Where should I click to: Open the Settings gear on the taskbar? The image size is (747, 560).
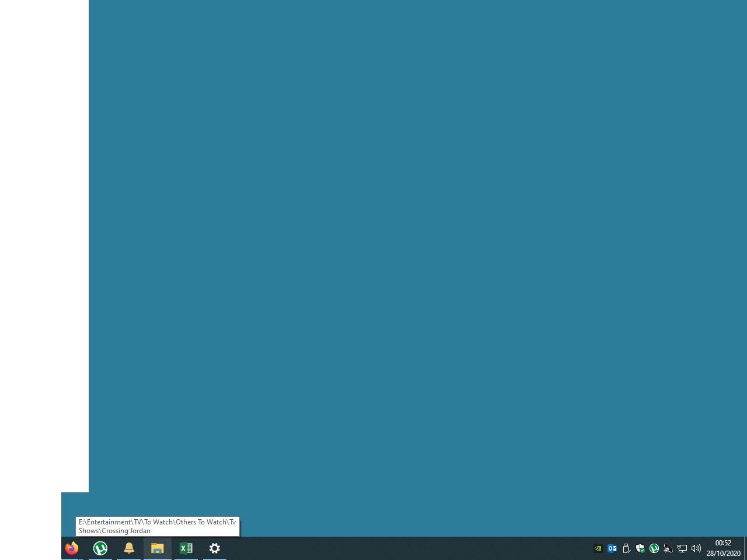(215, 548)
